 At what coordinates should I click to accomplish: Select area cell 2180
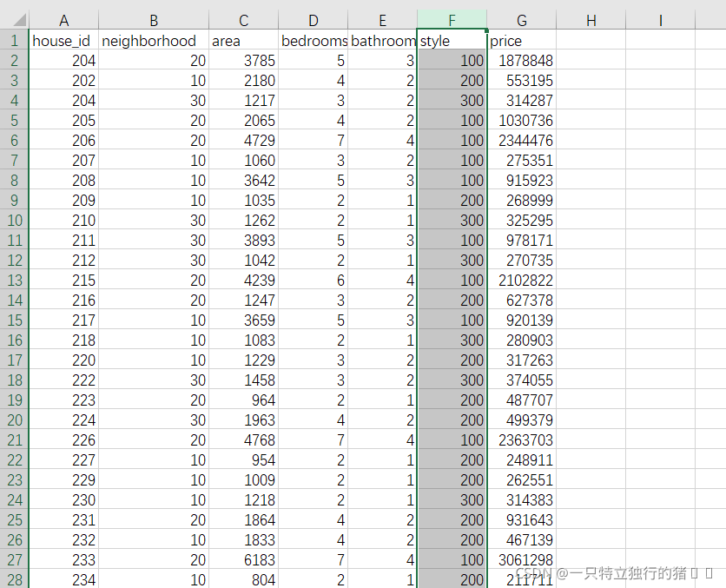click(x=243, y=80)
